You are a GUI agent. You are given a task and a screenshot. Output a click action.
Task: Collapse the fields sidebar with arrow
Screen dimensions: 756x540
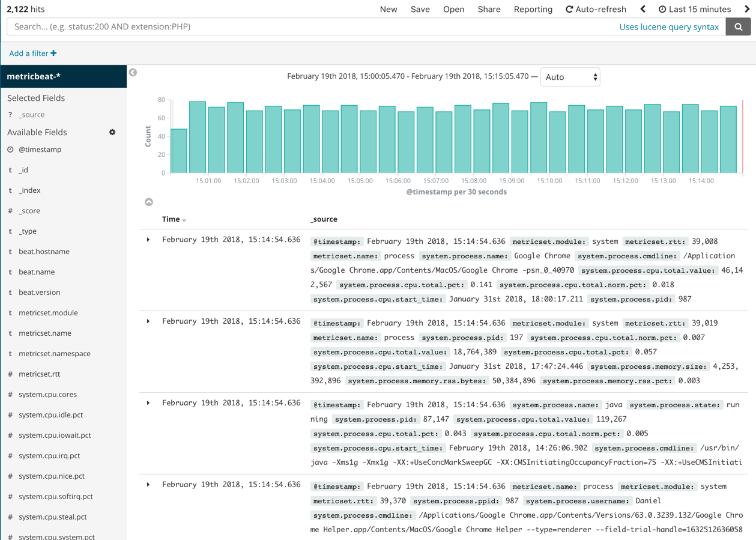point(133,72)
